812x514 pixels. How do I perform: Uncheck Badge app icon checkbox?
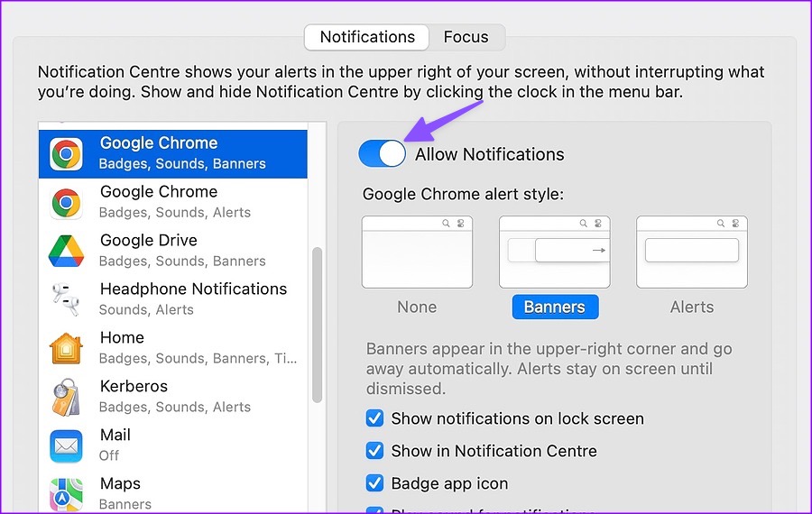tap(374, 483)
